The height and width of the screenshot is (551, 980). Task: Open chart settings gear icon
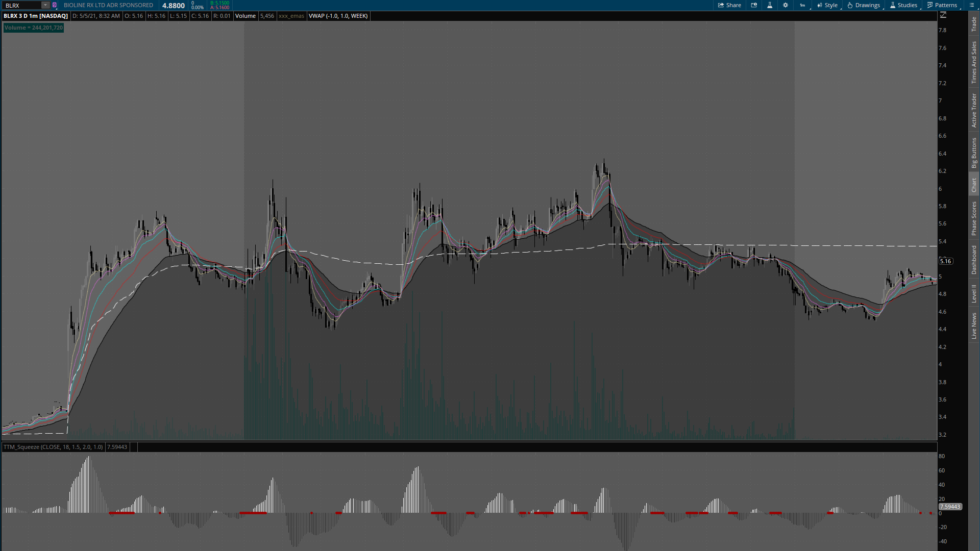point(786,5)
